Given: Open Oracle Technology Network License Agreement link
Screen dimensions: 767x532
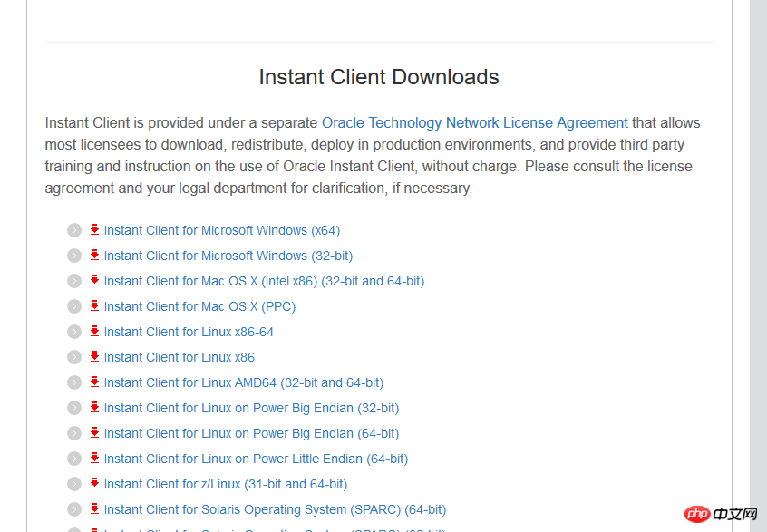Looking at the screenshot, I should pyautogui.click(x=474, y=122).
